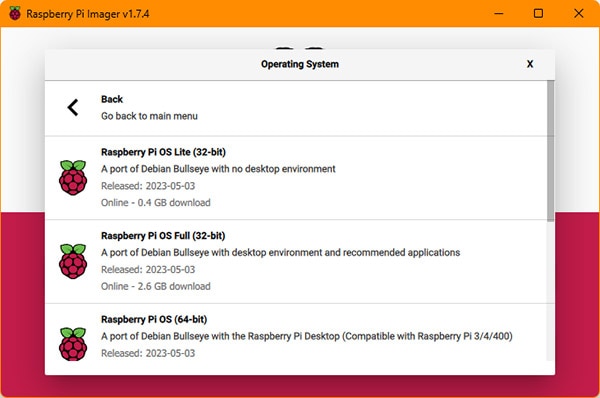
Task: Go back via the Back label
Action: tap(112, 99)
